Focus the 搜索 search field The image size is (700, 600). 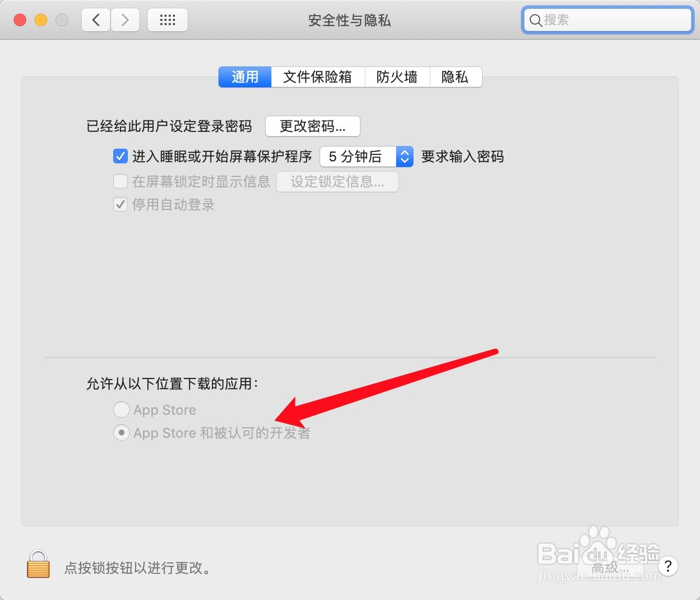pos(608,20)
